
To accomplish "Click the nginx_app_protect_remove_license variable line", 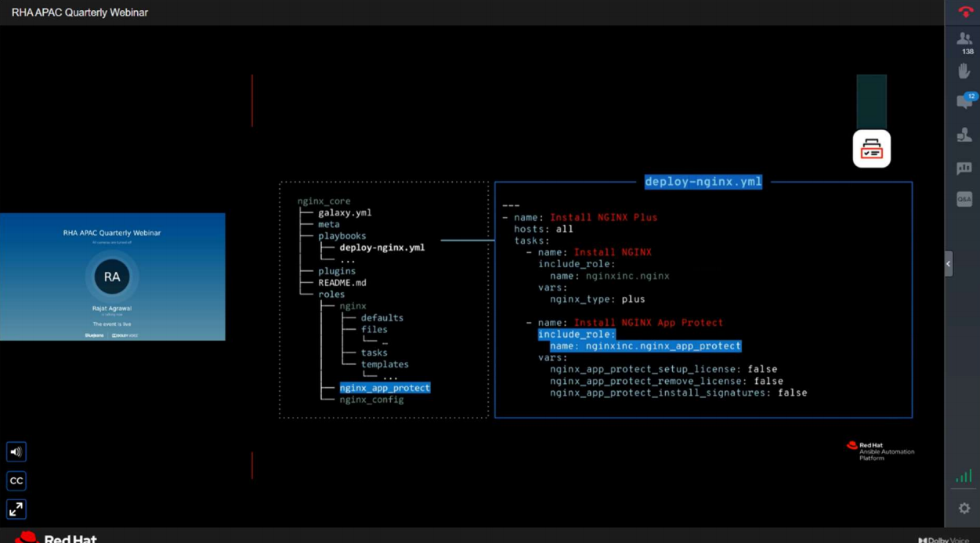I will click(x=667, y=381).
